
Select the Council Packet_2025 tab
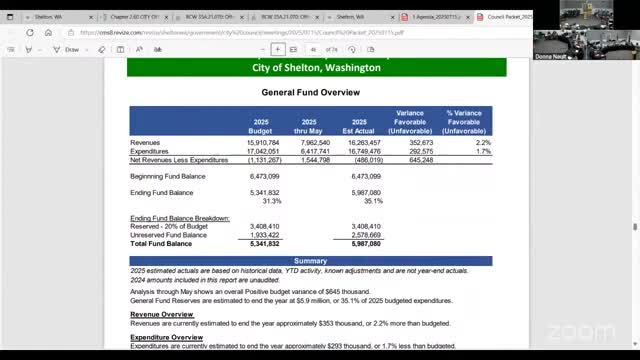point(504,17)
